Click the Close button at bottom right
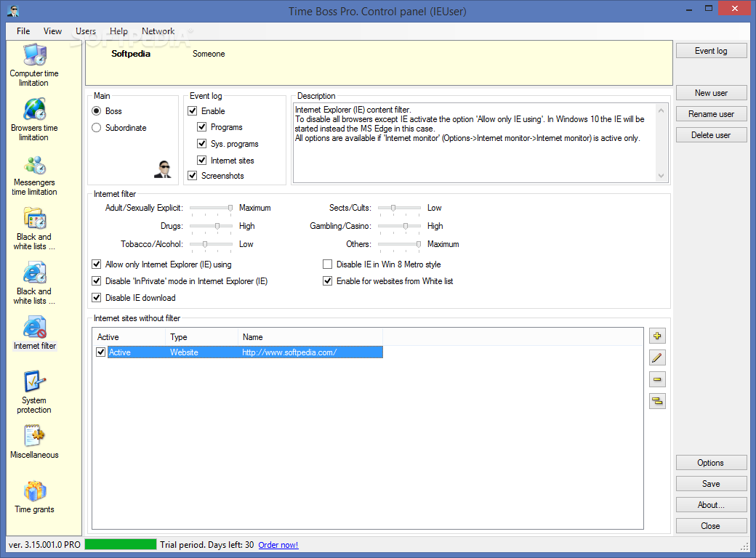 (711, 526)
